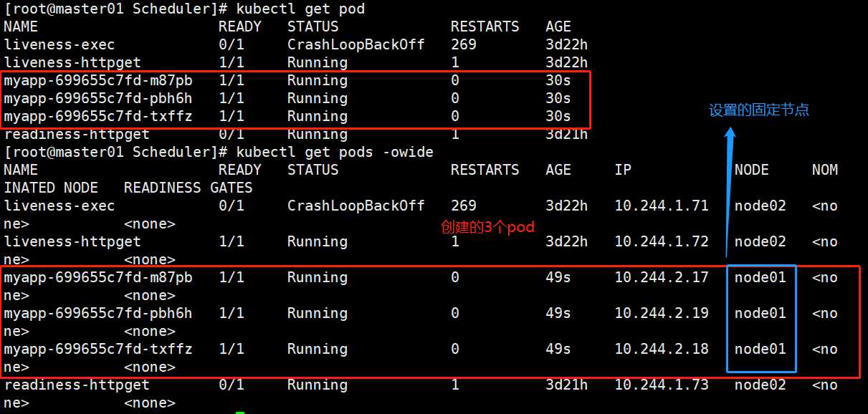This screenshot has height=414, width=868.
Task: Click IP 10.244.1.73 of readiness-httpget
Action: tap(662, 385)
